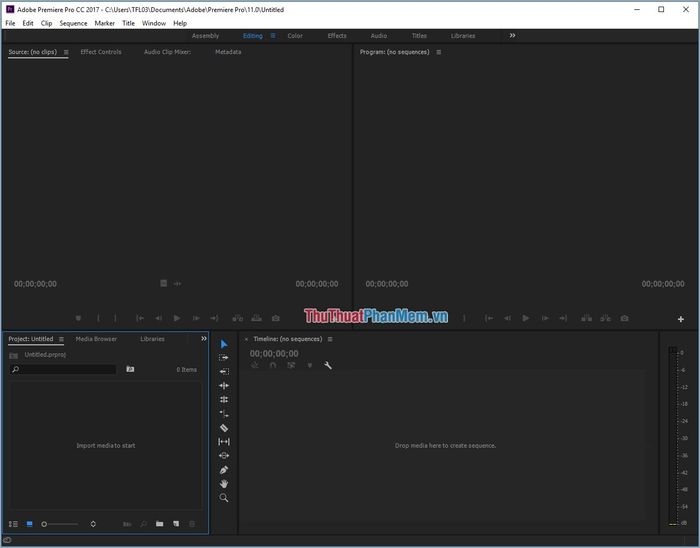
Task: Open the Timeline panel menu
Action: click(330, 339)
